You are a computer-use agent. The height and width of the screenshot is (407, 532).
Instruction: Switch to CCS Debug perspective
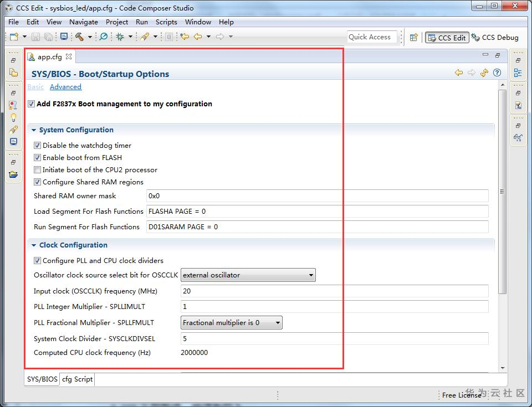tap(495, 38)
